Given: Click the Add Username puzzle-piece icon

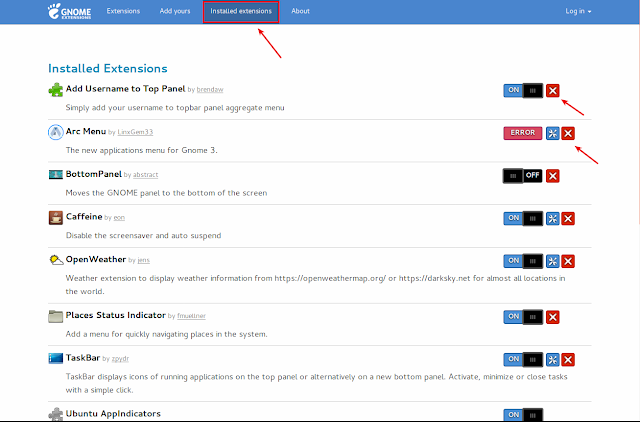Looking at the screenshot, I should (x=56, y=90).
